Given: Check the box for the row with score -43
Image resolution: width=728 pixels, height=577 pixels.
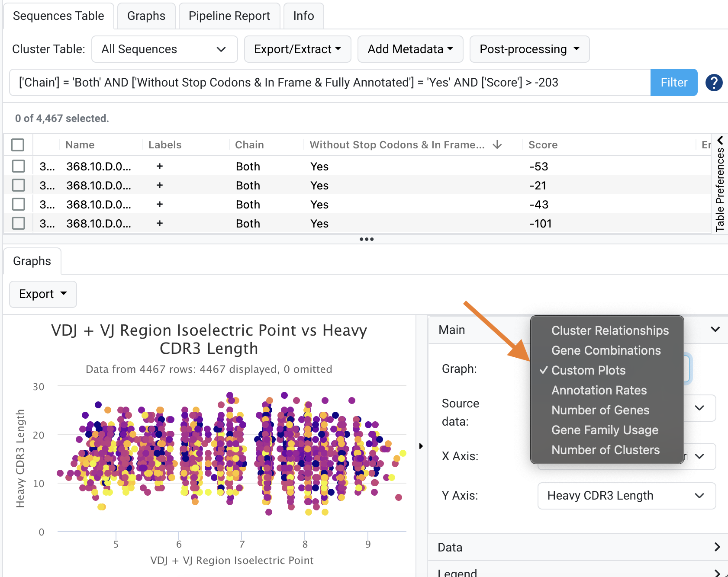Looking at the screenshot, I should click(19, 204).
